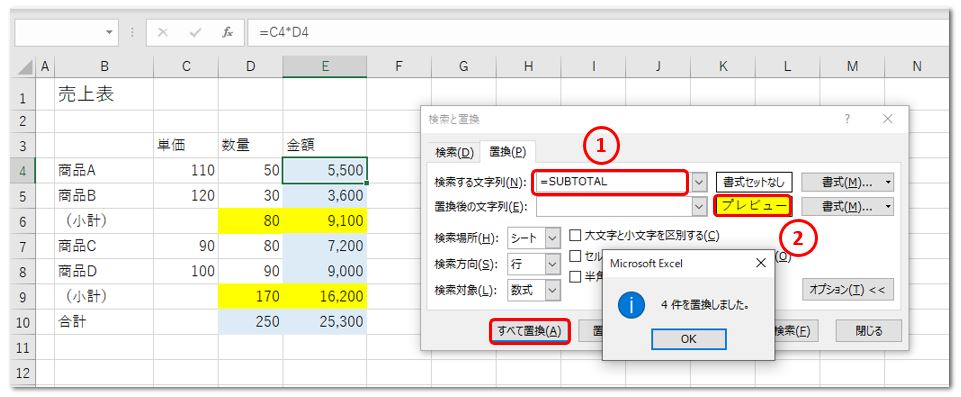Screen dimensions: 961x397
Task: Select cell with value 3,600
Action: point(325,195)
